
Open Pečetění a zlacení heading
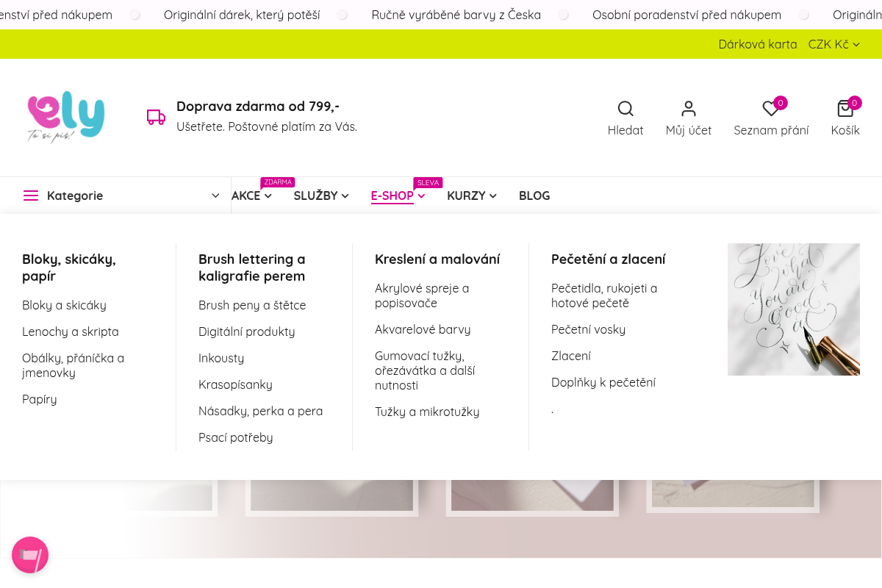coord(609,259)
